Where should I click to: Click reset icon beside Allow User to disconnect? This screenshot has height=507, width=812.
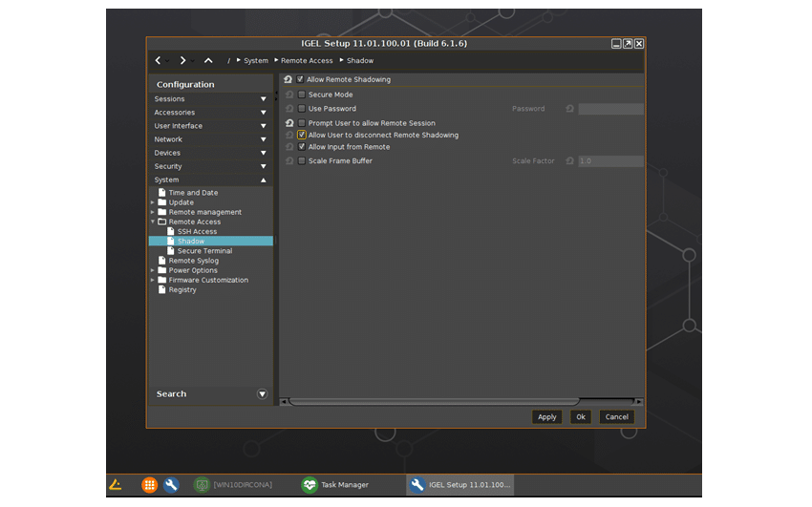click(289, 135)
